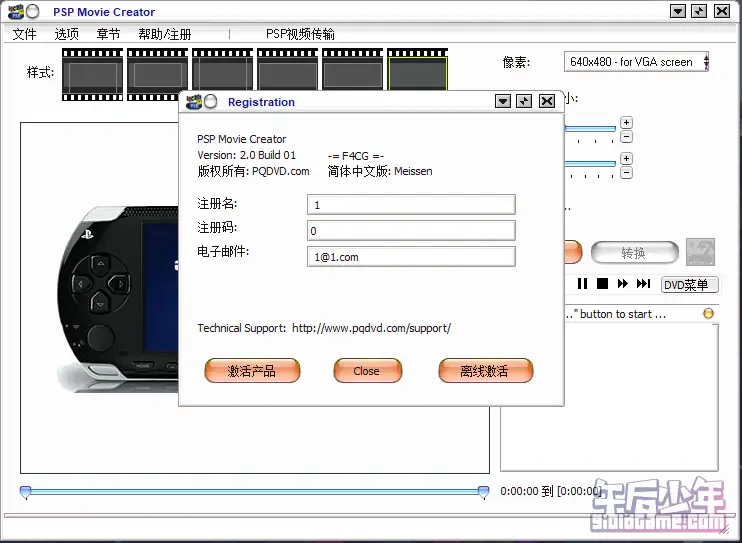The image size is (742, 543).
Task: Click inside the 电子邮件 input field
Action: tap(411, 257)
